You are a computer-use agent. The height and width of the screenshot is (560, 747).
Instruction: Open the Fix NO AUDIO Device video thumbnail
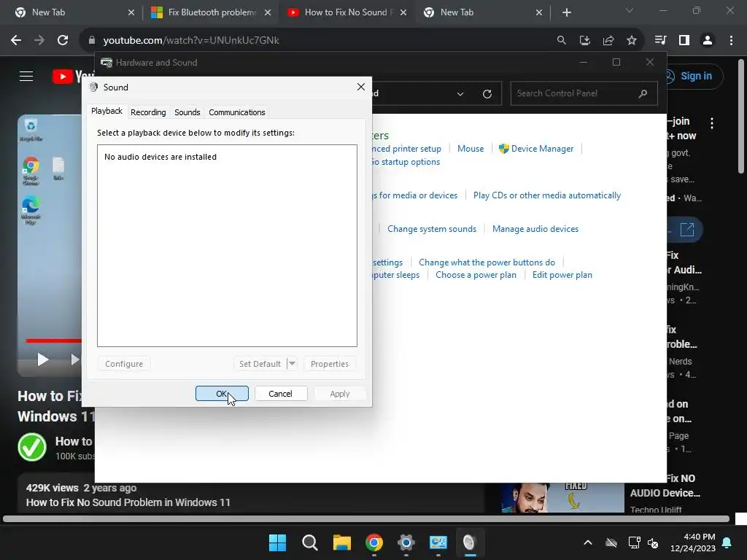point(562,497)
